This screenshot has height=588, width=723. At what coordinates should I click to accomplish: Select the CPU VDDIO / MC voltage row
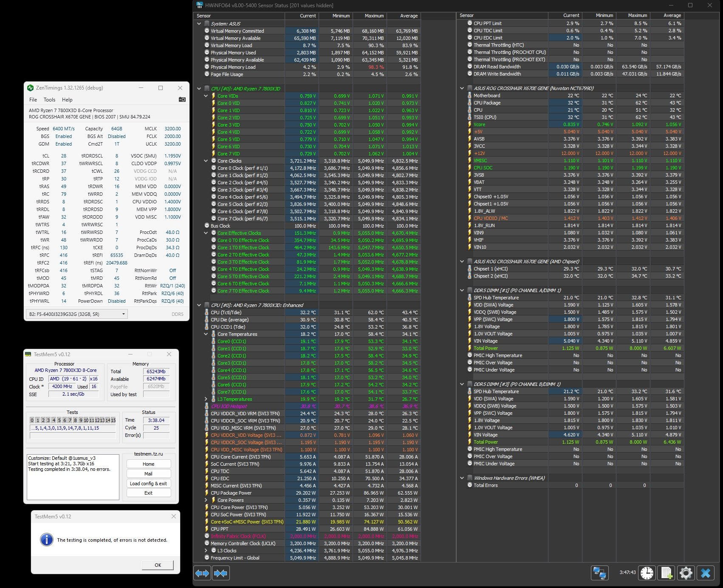(570, 218)
